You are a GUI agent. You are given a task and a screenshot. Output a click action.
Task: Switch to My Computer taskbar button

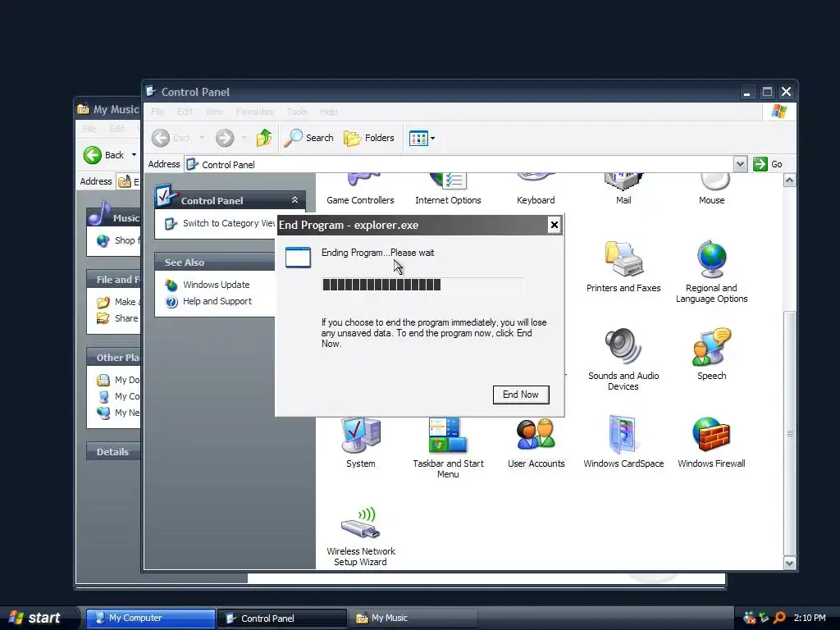tap(151, 618)
